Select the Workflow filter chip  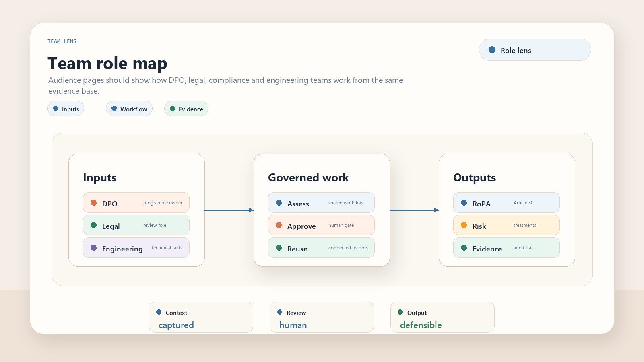coord(129,109)
